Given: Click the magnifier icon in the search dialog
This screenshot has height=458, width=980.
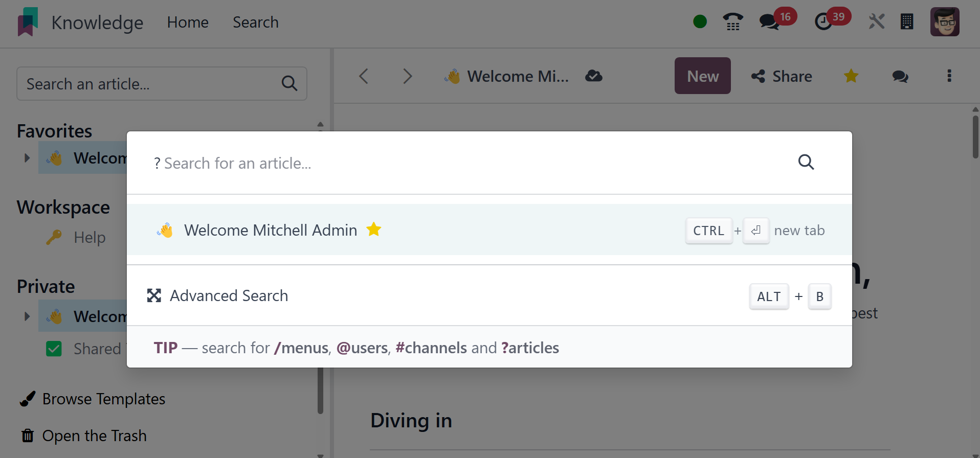Looking at the screenshot, I should click(x=806, y=163).
